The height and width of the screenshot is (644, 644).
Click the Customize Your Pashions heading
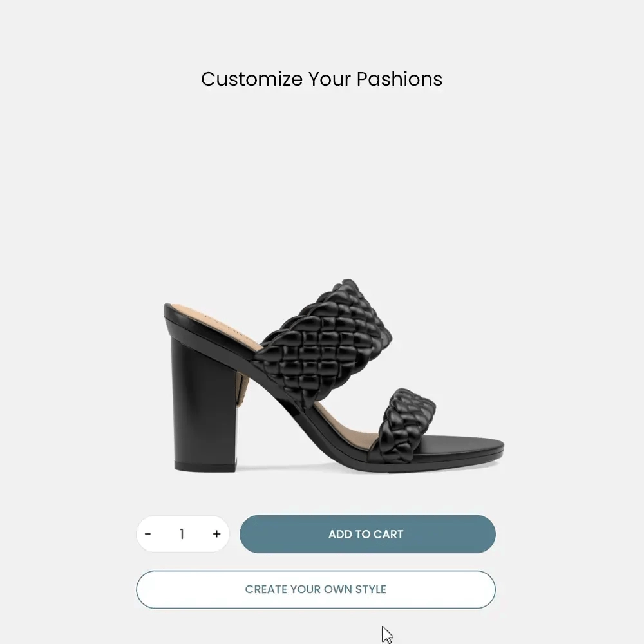click(x=321, y=79)
